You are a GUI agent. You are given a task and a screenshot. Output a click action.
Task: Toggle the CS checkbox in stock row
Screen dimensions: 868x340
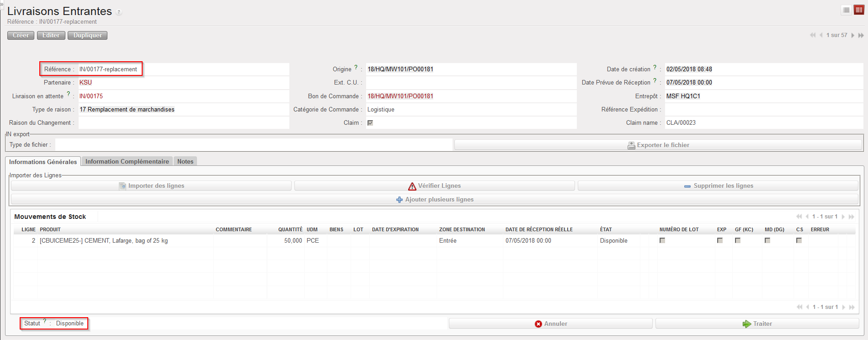799,240
